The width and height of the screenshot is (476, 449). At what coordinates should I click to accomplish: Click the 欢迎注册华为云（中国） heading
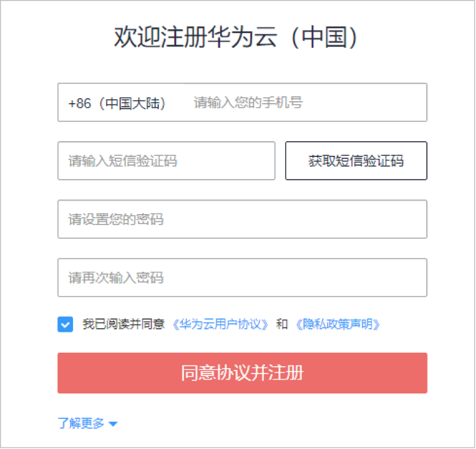[x=236, y=37]
